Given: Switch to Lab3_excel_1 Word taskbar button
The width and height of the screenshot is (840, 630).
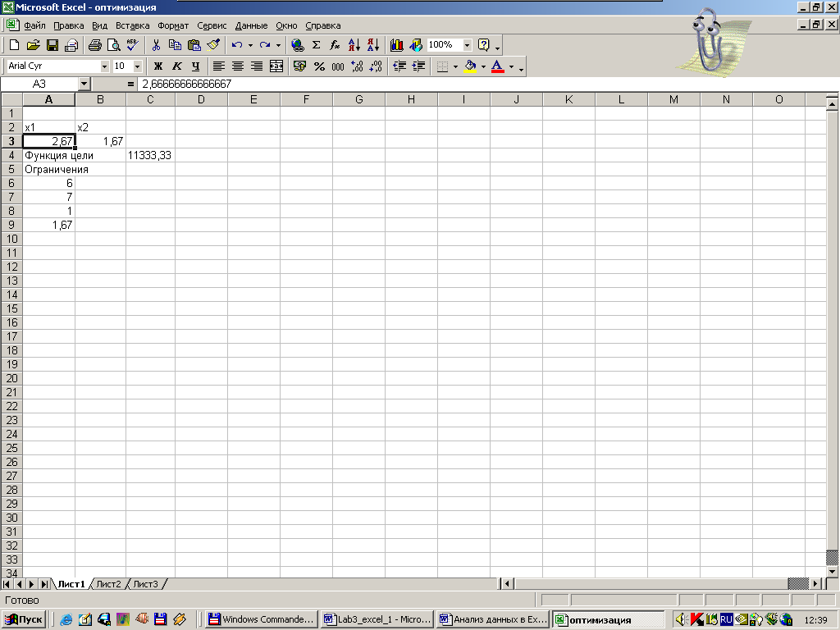Looking at the screenshot, I should point(377,619).
